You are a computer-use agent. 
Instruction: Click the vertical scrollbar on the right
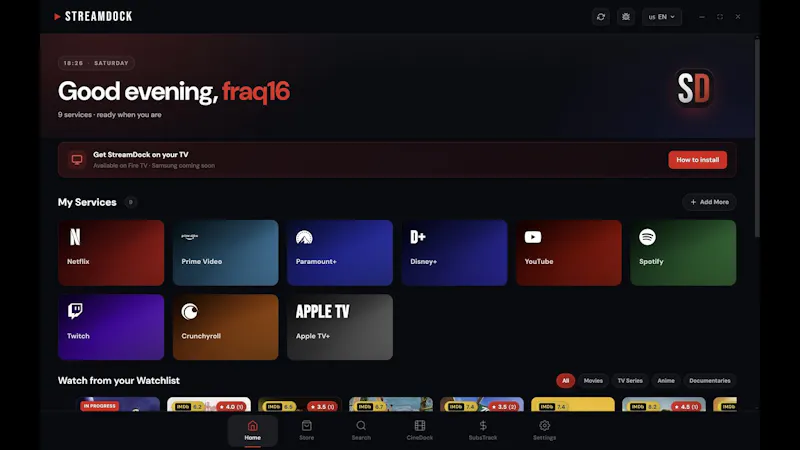[757, 138]
